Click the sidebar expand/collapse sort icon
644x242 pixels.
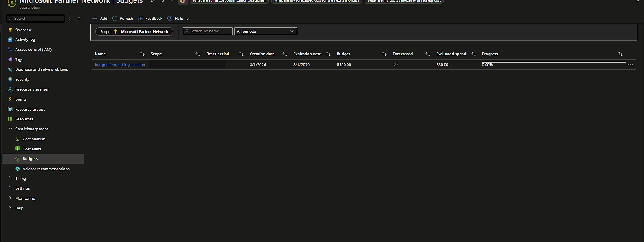tap(70, 18)
